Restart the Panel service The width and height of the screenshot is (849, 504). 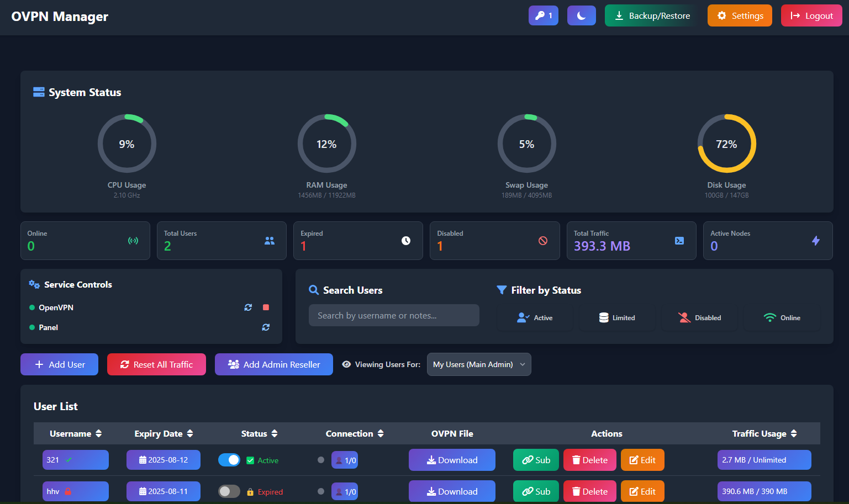[266, 327]
